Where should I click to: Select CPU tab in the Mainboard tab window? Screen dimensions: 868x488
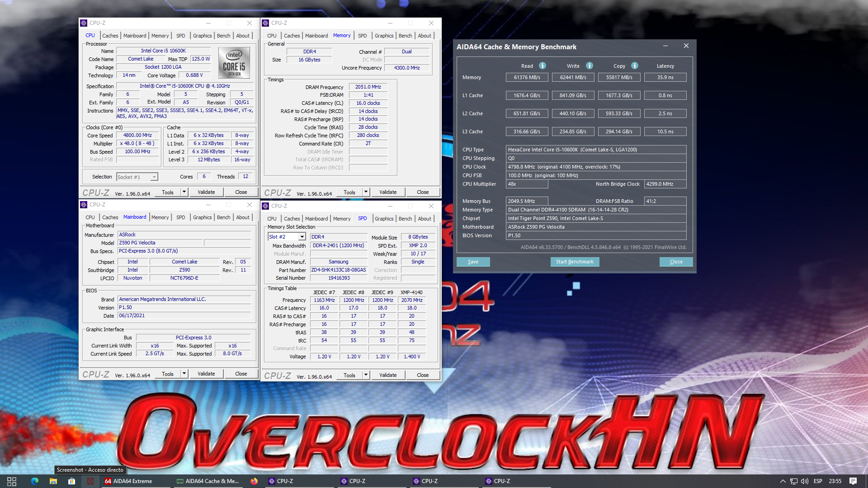tap(90, 217)
